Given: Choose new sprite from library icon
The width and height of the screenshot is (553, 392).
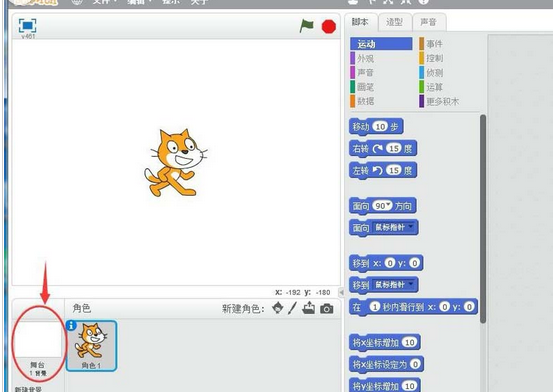Looking at the screenshot, I should tap(278, 308).
